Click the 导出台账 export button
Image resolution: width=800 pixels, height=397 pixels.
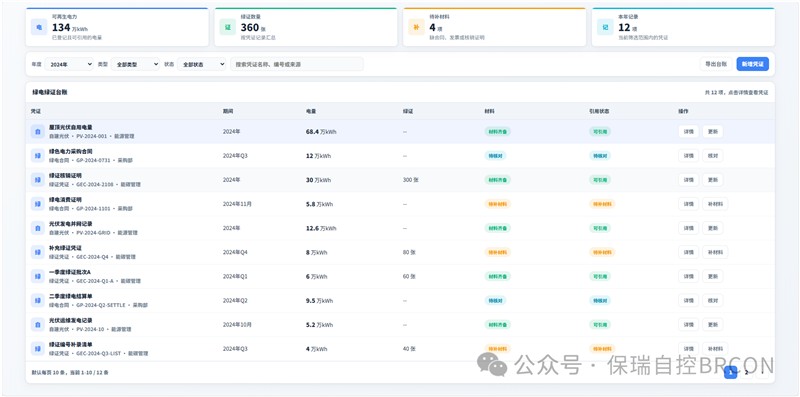[x=716, y=64]
